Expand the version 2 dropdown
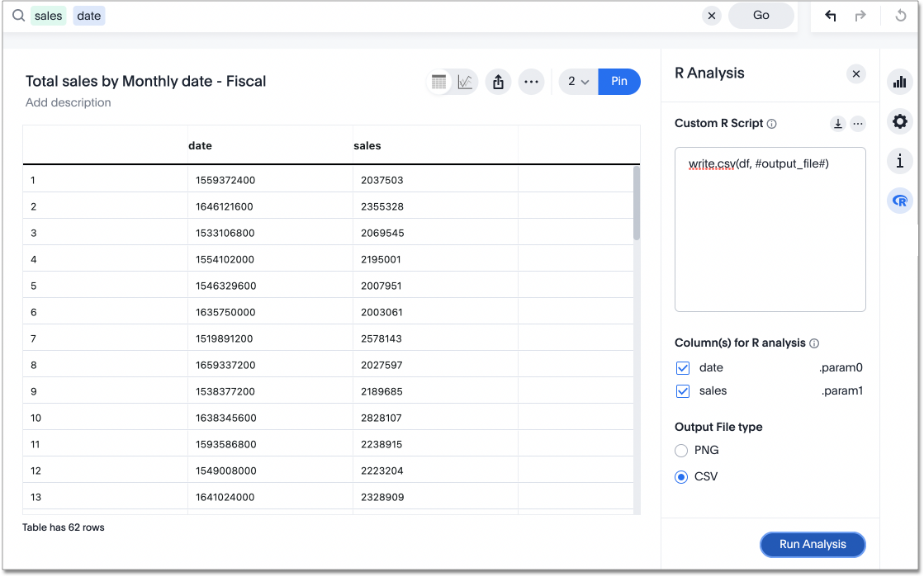 click(x=578, y=82)
